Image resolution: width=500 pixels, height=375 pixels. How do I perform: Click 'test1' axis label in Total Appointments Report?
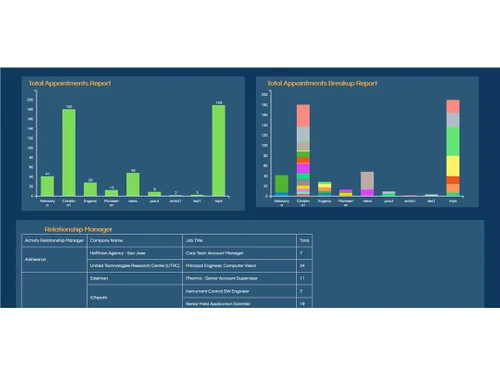click(x=197, y=201)
